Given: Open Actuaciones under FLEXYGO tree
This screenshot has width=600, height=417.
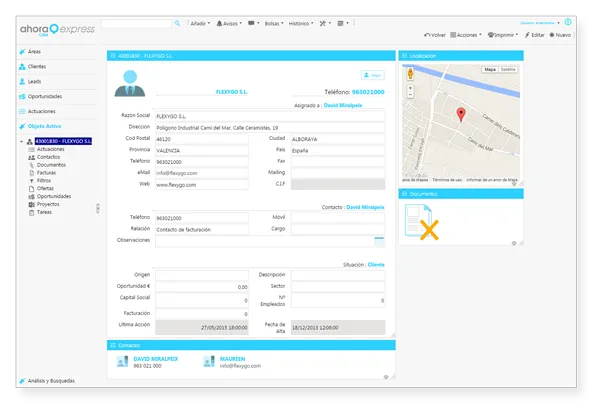Looking at the screenshot, I should 51,149.
